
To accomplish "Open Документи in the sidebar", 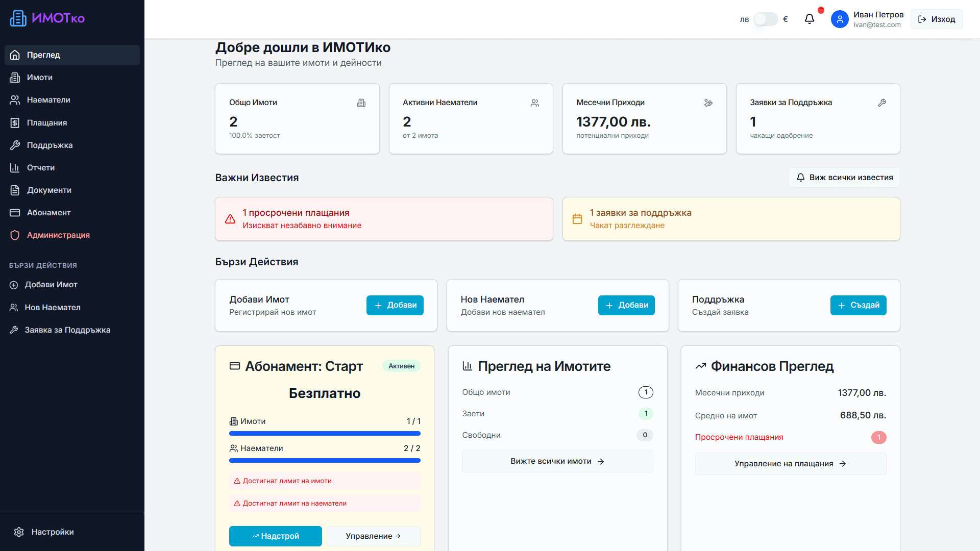I will coord(72,190).
